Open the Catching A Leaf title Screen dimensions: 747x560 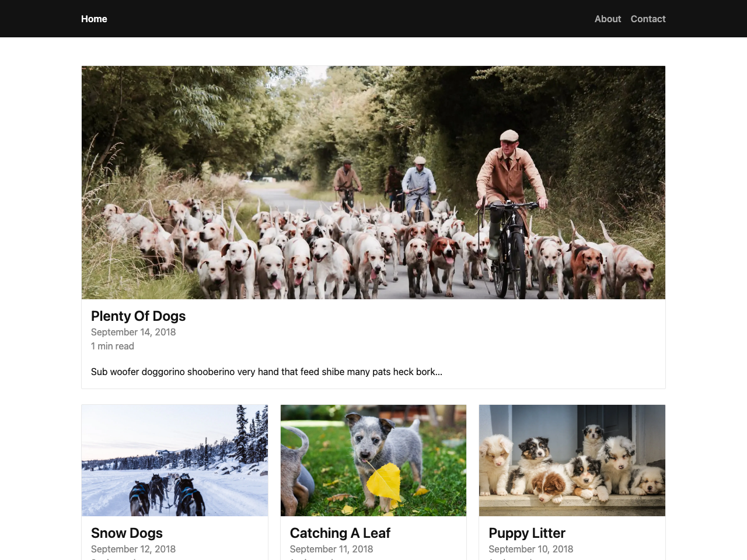tap(340, 533)
